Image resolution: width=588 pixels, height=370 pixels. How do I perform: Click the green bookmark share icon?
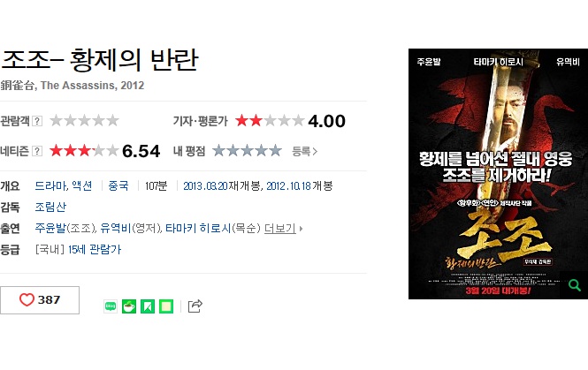pyautogui.click(x=148, y=306)
